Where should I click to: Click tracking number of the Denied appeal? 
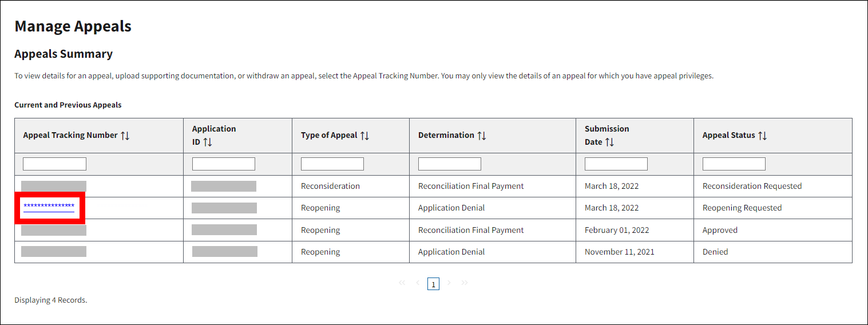click(x=54, y=252)
